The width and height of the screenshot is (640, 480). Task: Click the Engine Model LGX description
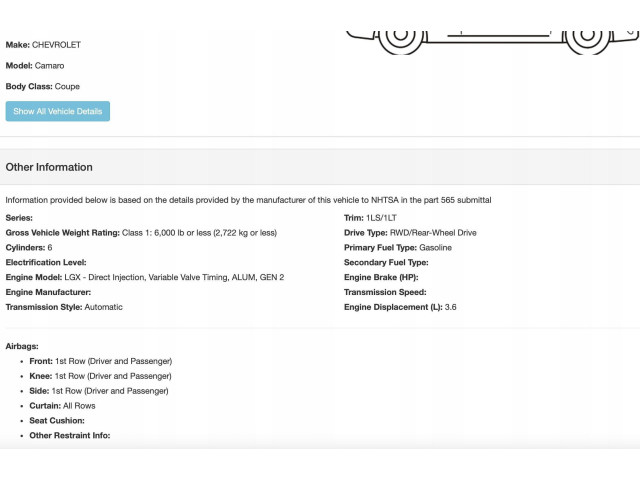(x=145, y=277)
